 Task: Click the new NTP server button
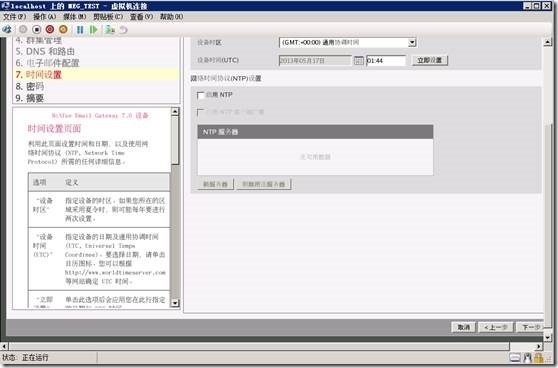click(215, 184)
